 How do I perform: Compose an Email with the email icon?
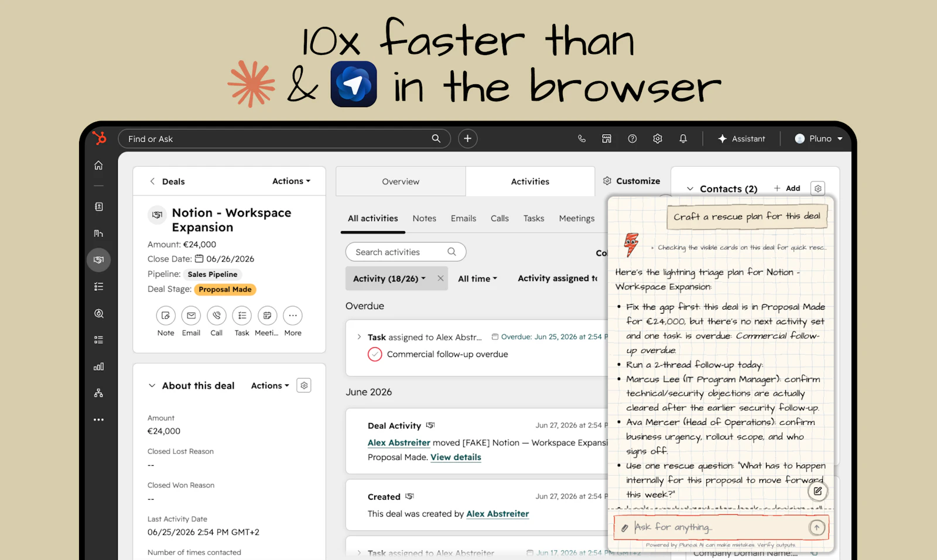point(191,315)
